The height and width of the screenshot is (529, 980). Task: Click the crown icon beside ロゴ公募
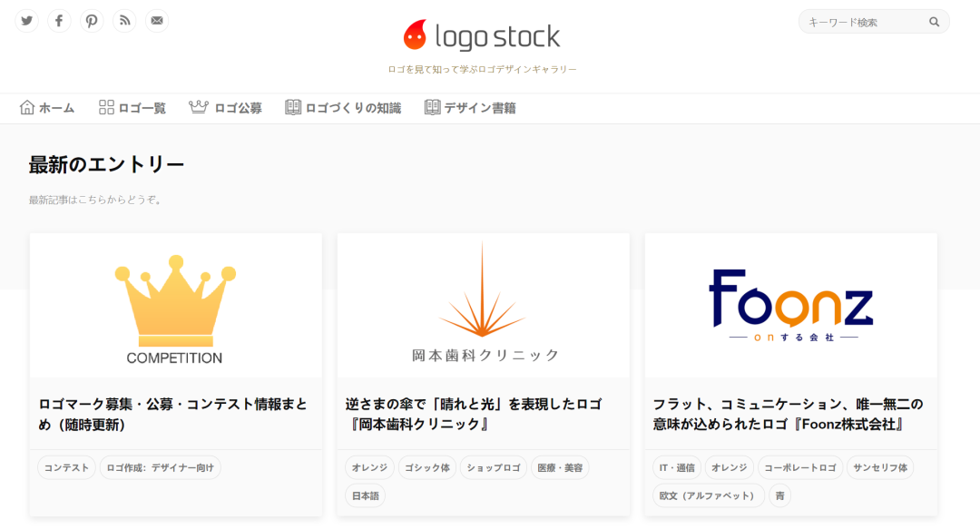pyautogui.click(x=199, y=108)
